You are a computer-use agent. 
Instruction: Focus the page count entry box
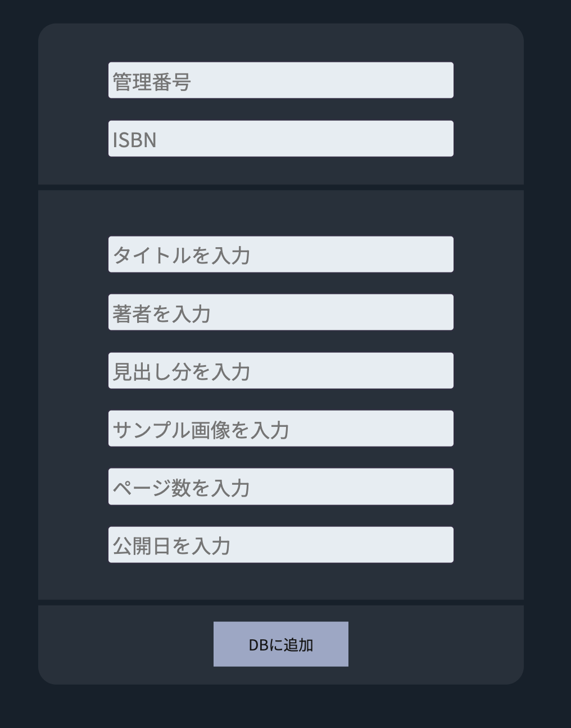280,486
